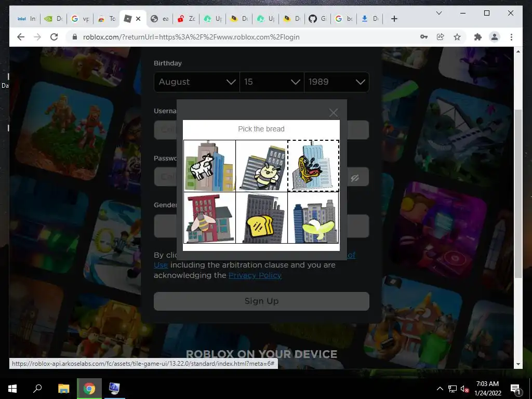Screen dimensions: 532x399
Task: Pick the bread on building tile
Action: coord(262,218)
